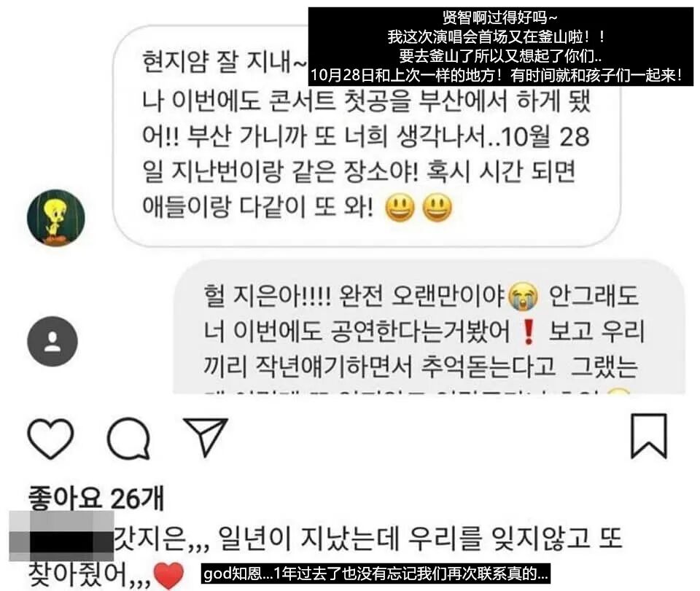This screenshot has width=700, height=591.
Task: Share post with paper plane icon
Action: [x=206, y=437]
